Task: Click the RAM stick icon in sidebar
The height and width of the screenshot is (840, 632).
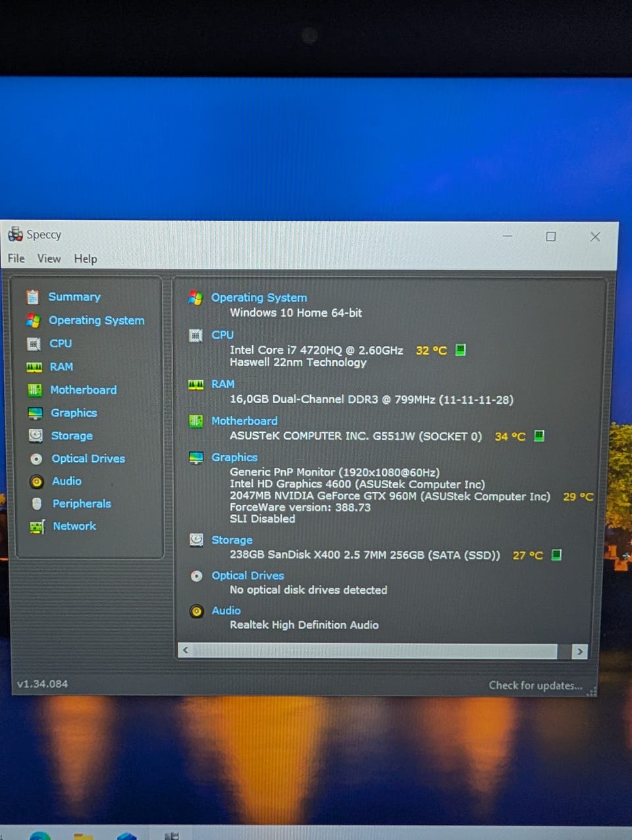Action: click(x=34, y=367)
